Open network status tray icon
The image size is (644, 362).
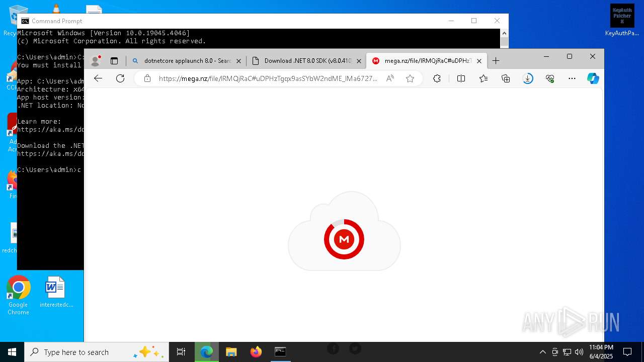click(567, 352)
